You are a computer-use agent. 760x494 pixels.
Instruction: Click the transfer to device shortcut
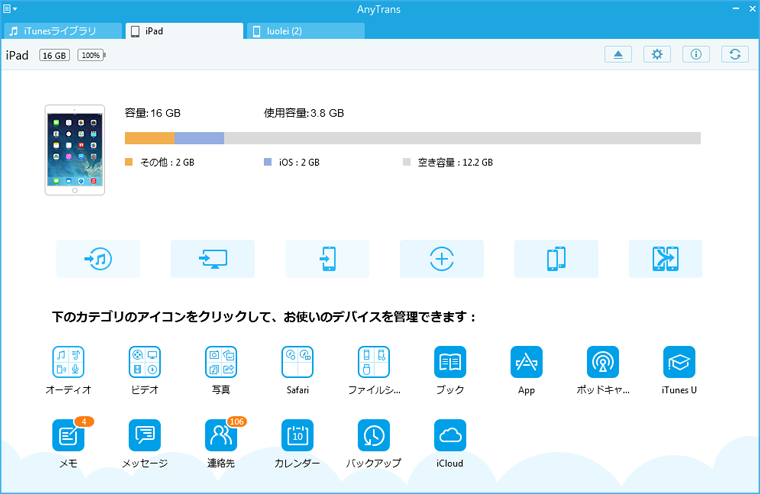[327, 258]
